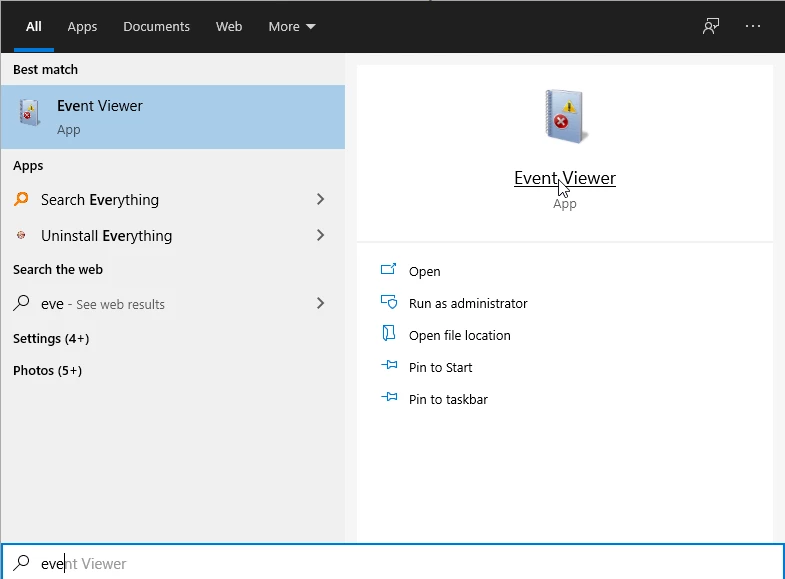Click the Uninstall Everything icon
The height and width of the screenshot is (579, 785).
[x=21, y=235]
